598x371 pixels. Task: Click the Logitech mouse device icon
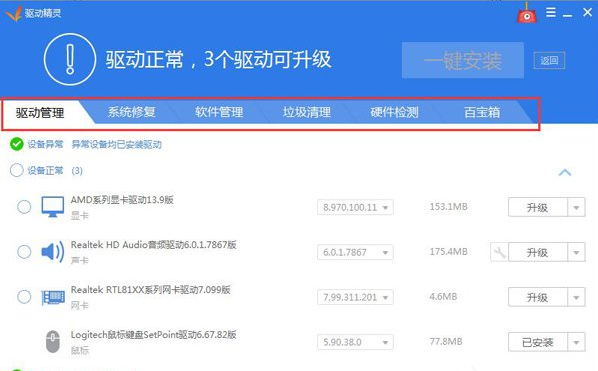coord(53,342)
